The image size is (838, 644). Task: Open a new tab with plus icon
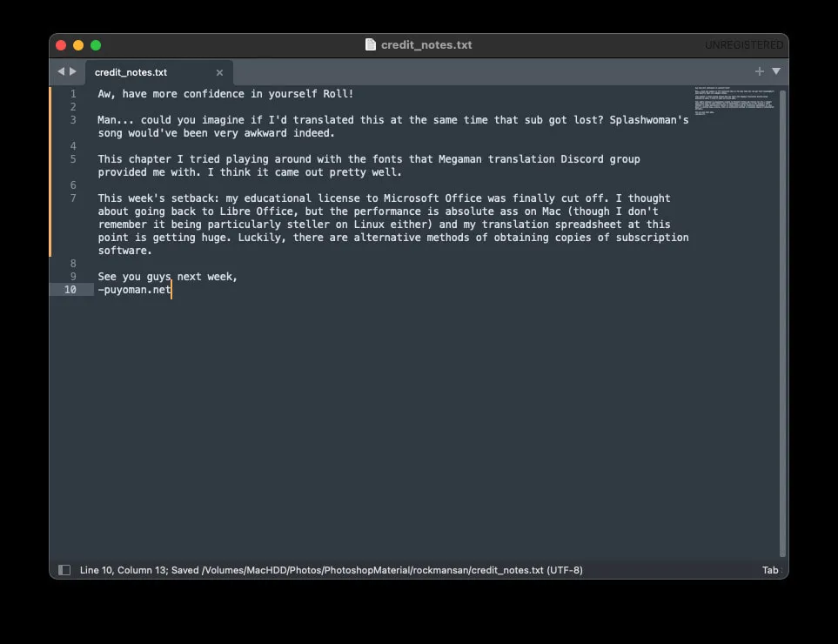[x=760, y=71]
